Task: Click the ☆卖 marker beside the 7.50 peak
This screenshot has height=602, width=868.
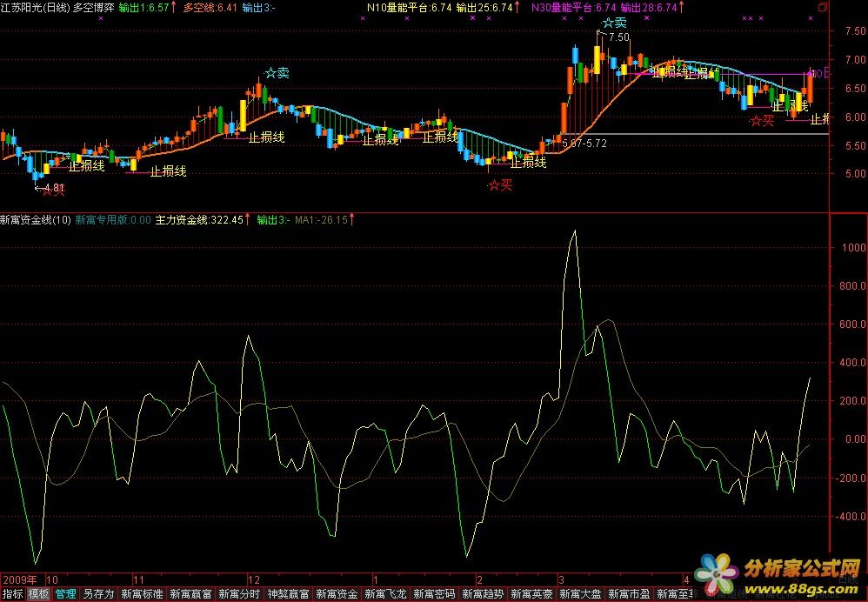Action: (614, 23)
